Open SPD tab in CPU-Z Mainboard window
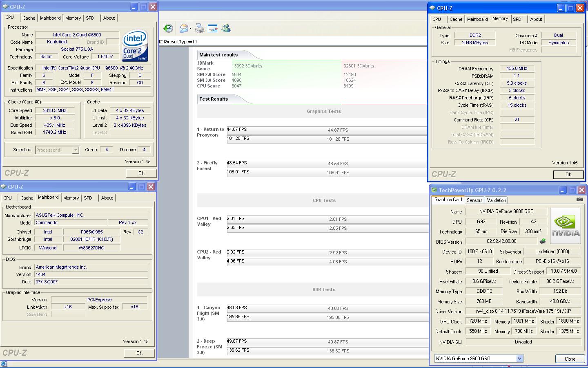Image resolution: width=588 pixels, height=368 pixels. tap(88, 198)
